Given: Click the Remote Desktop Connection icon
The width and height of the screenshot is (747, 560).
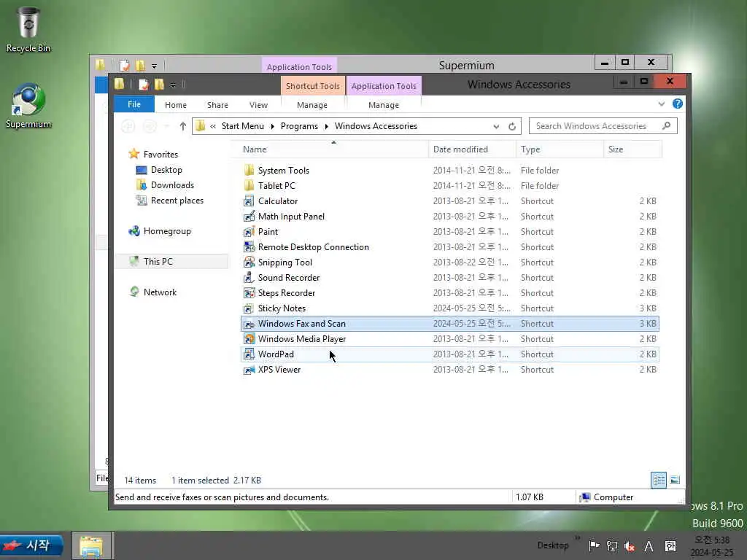Looking at the screenshot, I should pyautogui.click(x=249, y=246).
